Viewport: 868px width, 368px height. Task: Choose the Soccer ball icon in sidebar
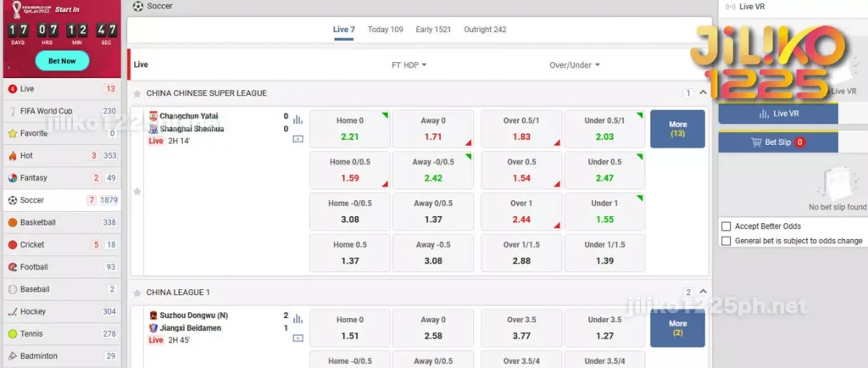point(13,200)
